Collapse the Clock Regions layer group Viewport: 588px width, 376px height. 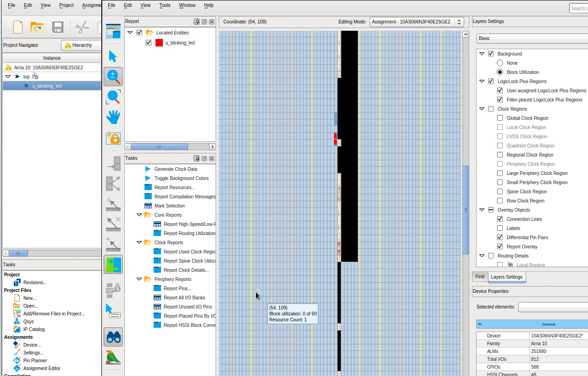click(x=482, y=109)
